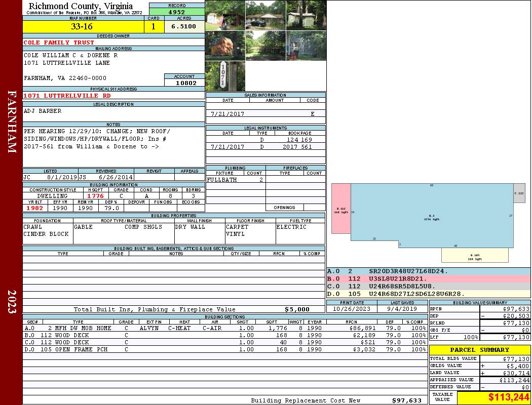Select the account number 10802 field
This screenshot has width=532, height=405.
tap(184, 83)
